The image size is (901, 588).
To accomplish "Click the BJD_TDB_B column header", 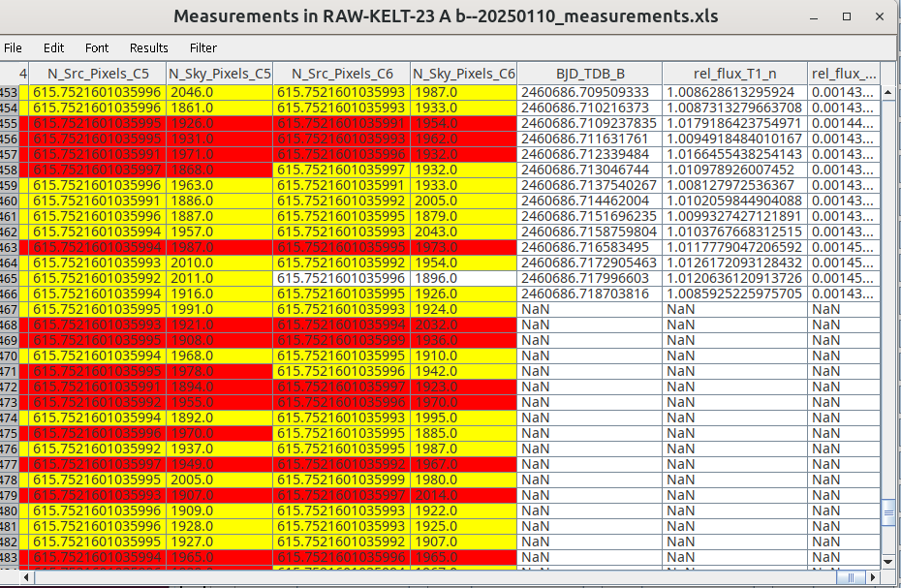I will coord(590,73).
